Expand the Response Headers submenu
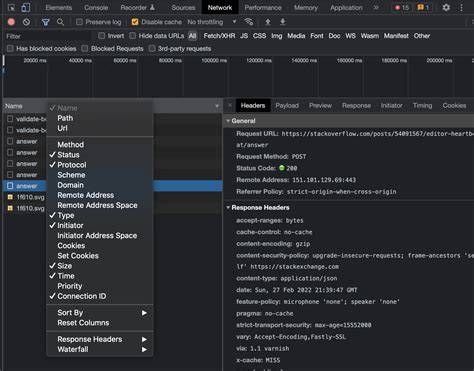The height and width of the screenshot is (371, 474). point(100,339)
